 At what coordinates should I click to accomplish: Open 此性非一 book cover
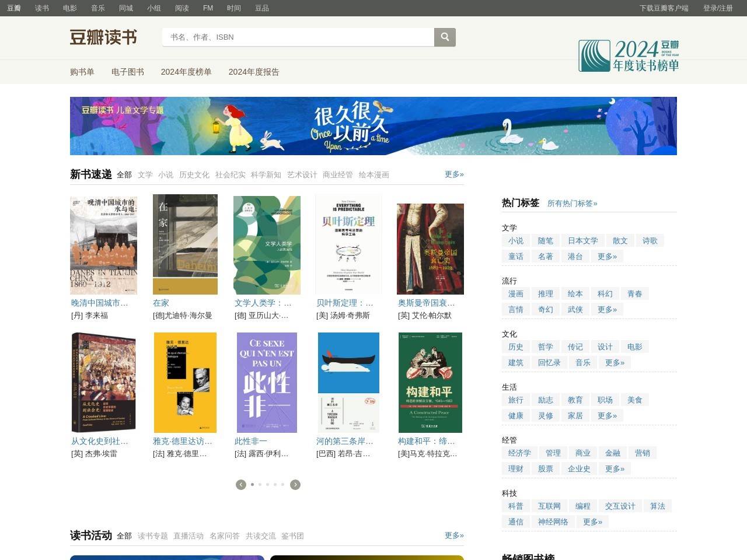267,383
